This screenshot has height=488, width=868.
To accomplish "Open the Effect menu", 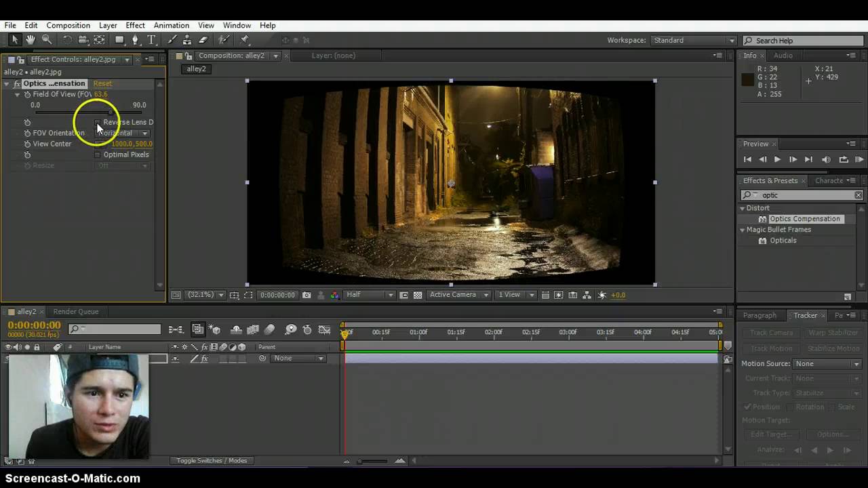I will (x=135, y=25).
